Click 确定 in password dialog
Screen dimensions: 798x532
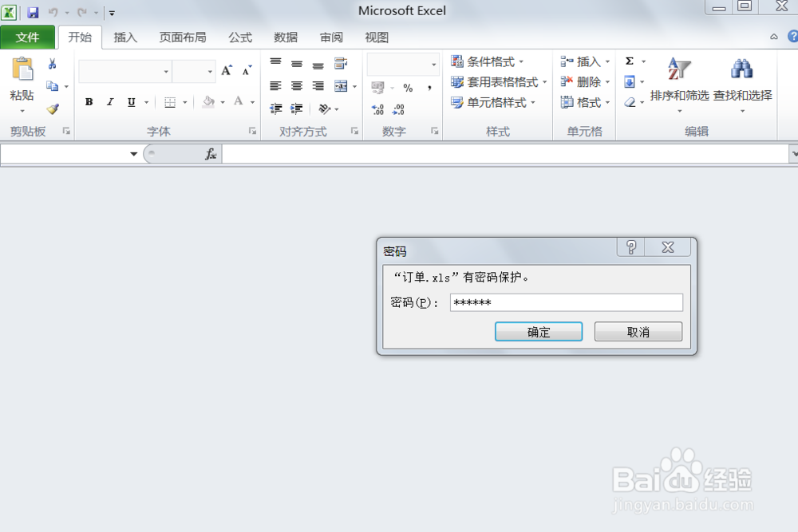[539, 332]
